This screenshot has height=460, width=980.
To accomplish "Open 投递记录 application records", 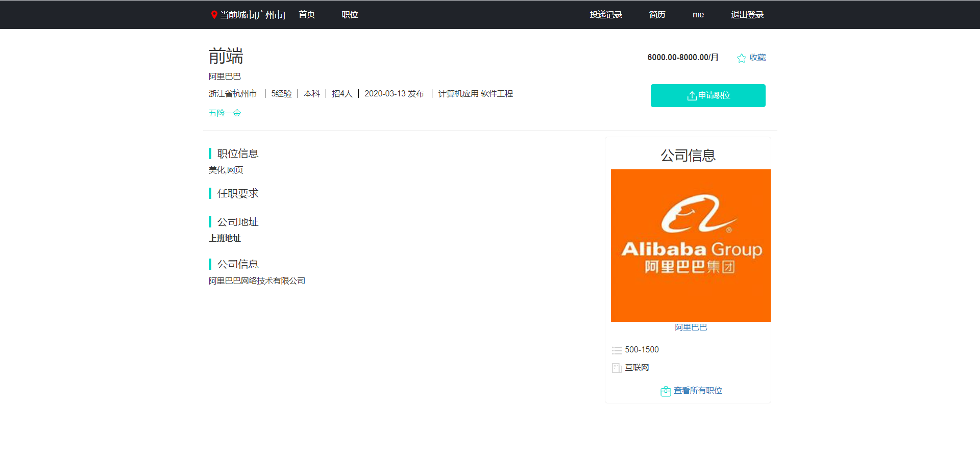I will click(x=606, y=15).
